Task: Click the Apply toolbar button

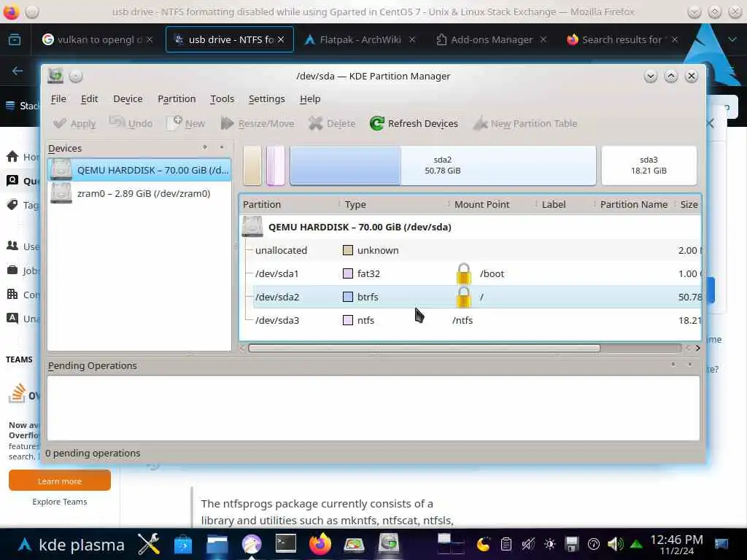Action: (74, 123)
